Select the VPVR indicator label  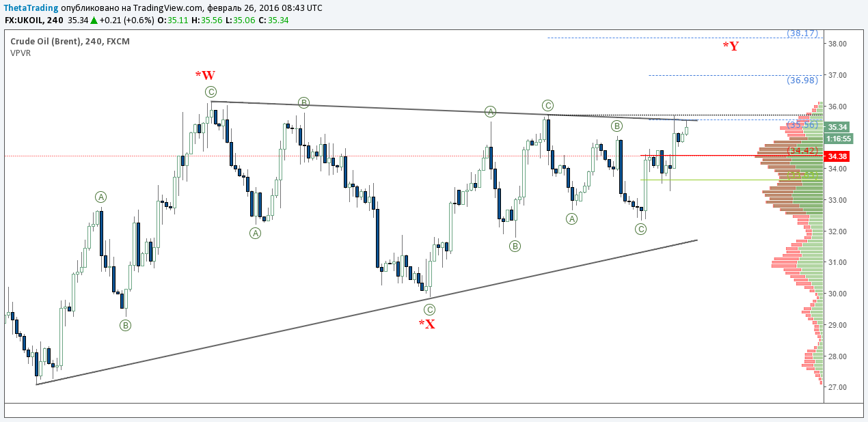(x=21, y=52)
